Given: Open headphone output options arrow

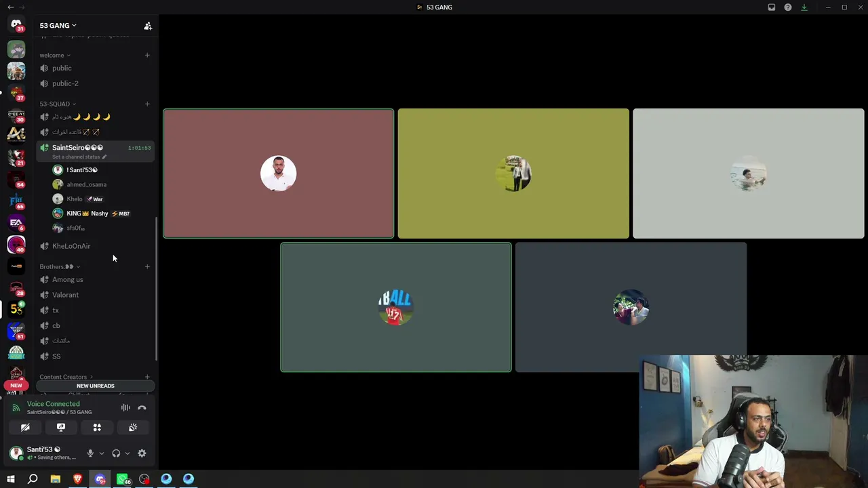Looking at the screenshot, I should pyautogui.click(x=127, y=453).
